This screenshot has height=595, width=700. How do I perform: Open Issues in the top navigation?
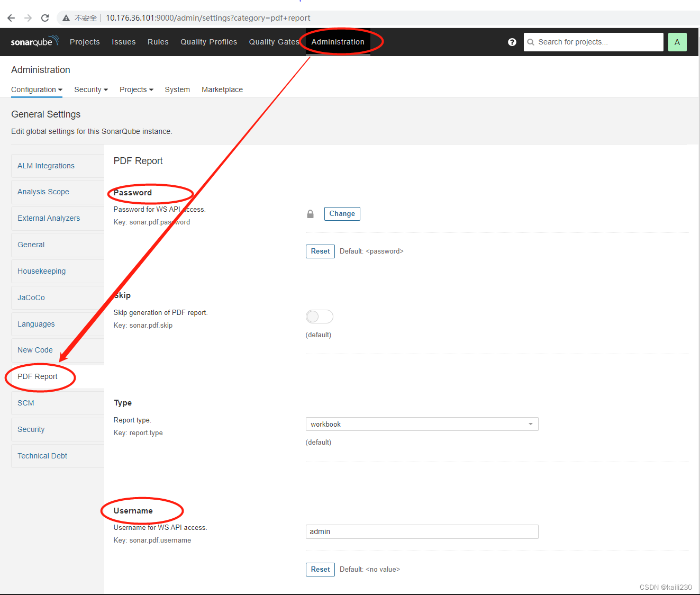click(x=124, y=42)
